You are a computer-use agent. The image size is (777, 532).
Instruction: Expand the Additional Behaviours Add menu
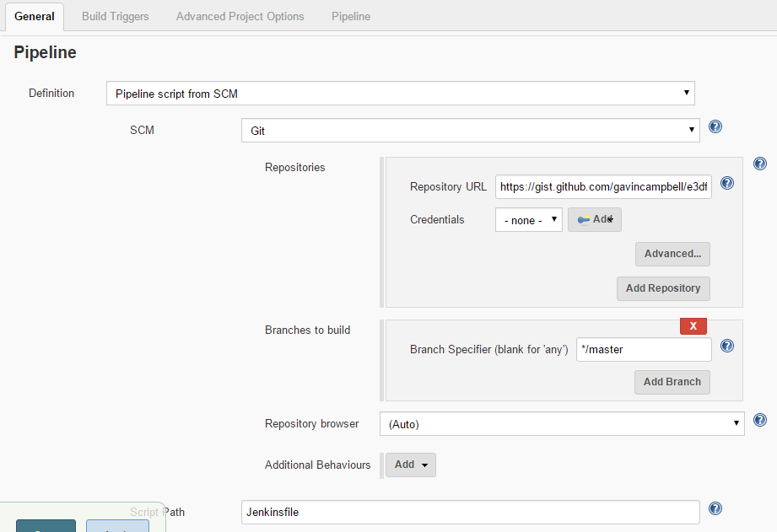(x=410, y=465)
